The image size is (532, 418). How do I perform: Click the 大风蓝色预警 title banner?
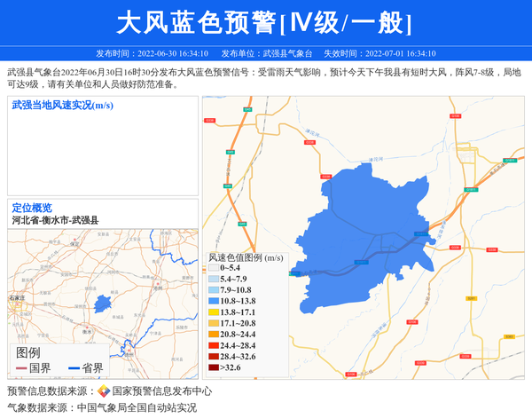pos(265,22)
